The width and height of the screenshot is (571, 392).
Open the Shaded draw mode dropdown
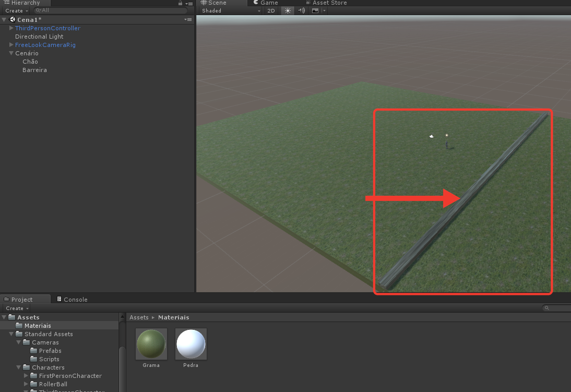click(x=231, y=10)
